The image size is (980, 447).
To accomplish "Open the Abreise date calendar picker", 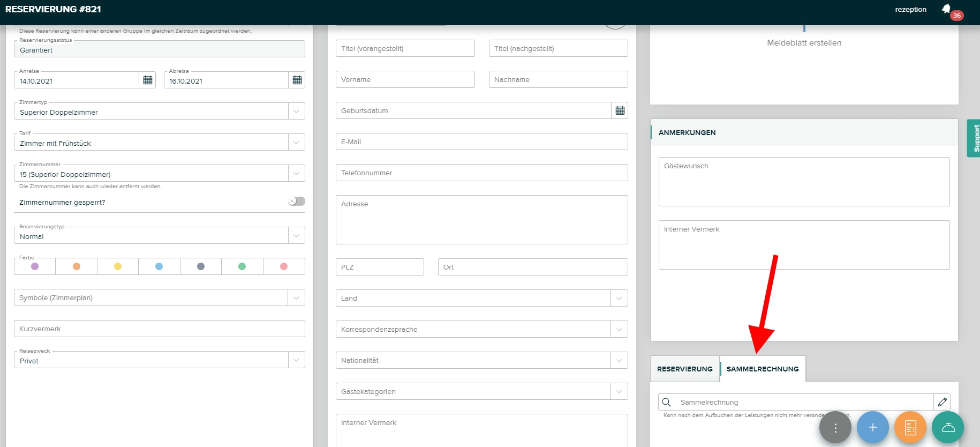I will tap(297, 80).
